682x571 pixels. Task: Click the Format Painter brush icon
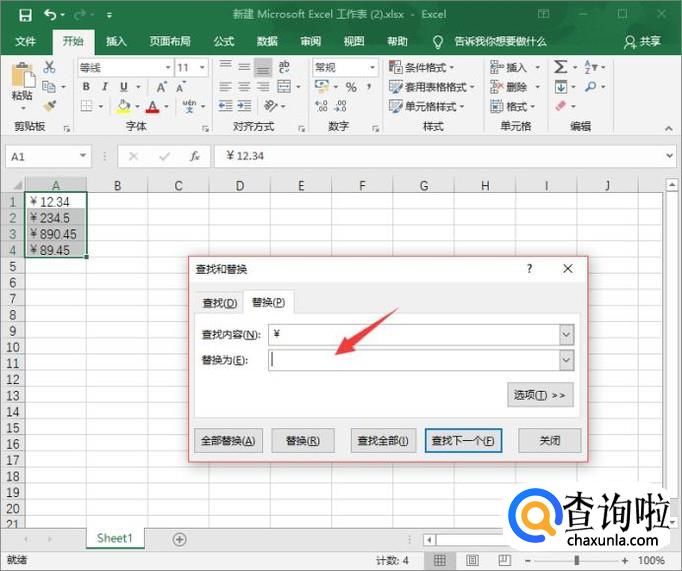point(49,106)
